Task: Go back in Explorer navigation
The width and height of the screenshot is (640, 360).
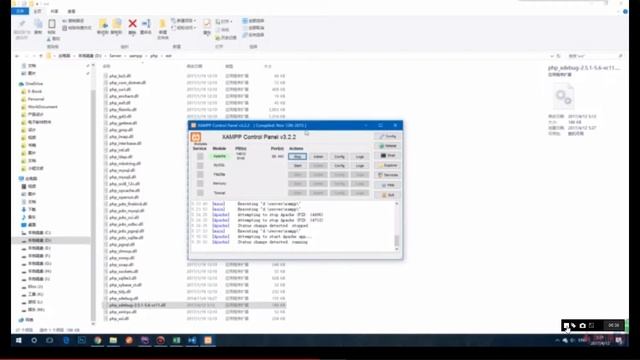Action: pos(17,56)
